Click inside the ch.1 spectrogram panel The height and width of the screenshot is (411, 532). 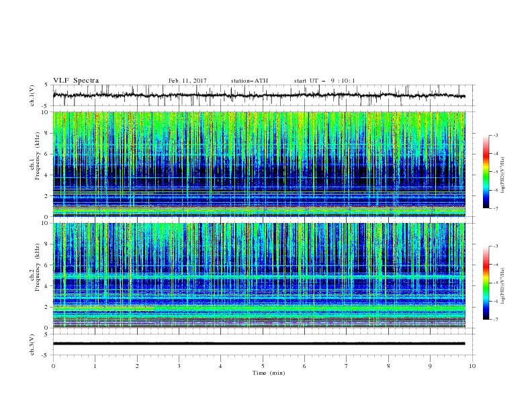click(x=259, y=164)
